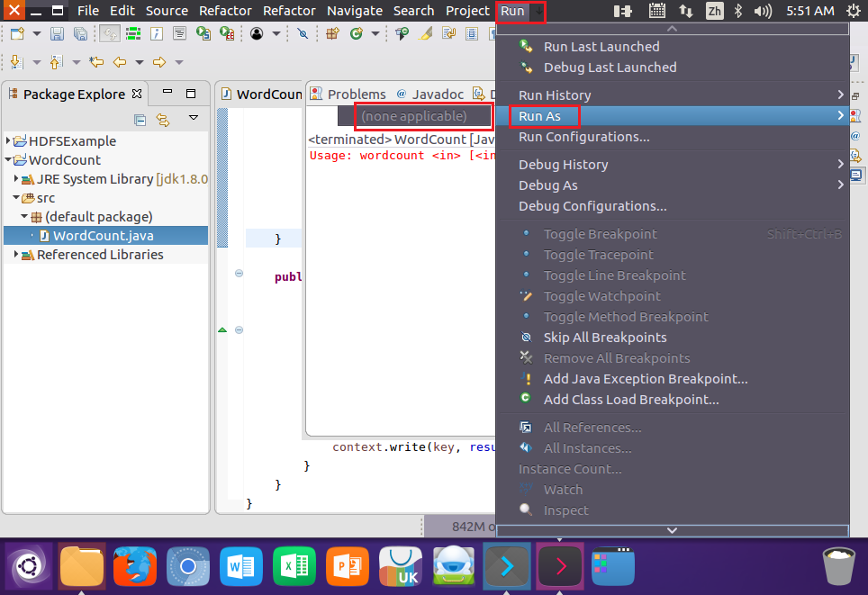Viewport: 868px width, 595px height.
Task: Open the Files folder icon in dock
Action: tap(81, 565)
